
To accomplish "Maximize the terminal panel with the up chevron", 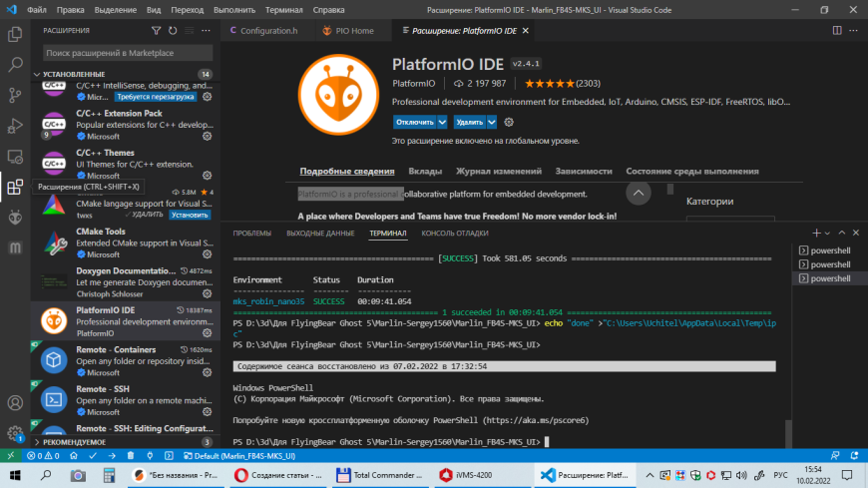I will click(842, 234).
